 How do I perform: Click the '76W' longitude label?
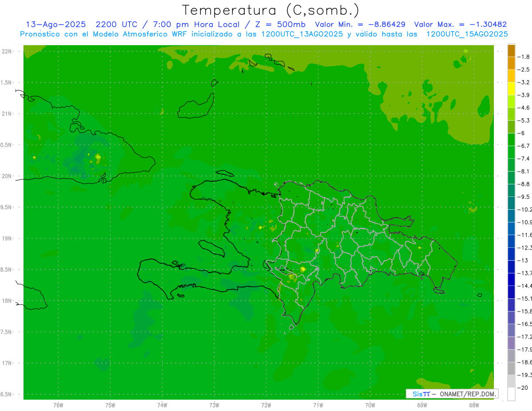[x=58, y=405]
